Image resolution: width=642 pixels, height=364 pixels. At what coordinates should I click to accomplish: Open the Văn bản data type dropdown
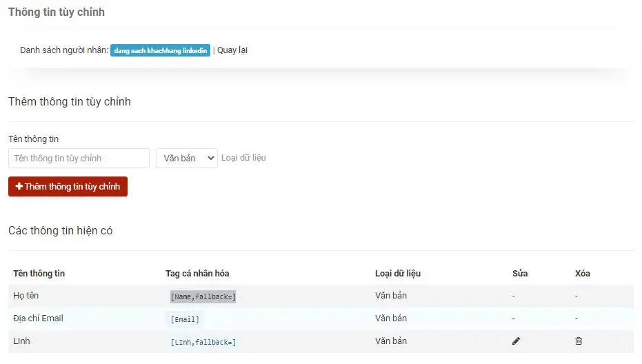tap(186, 159)
